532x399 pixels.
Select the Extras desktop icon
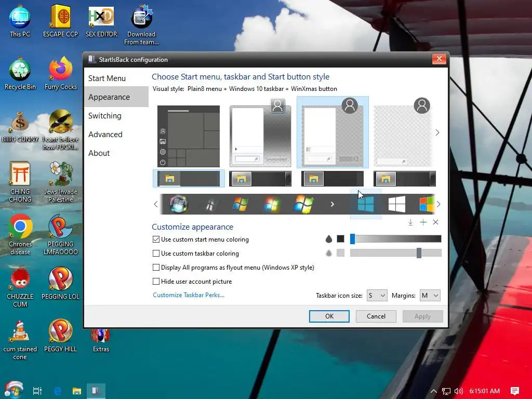[101, 341]
